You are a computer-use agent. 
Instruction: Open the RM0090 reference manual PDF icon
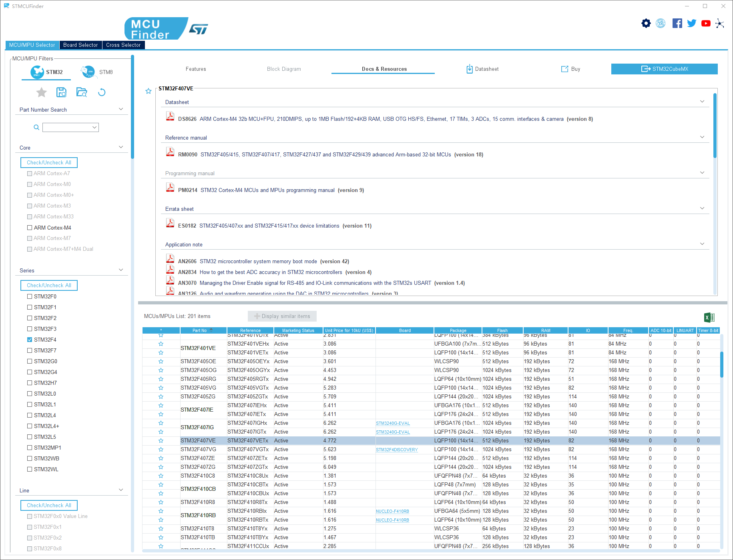click(170, 152)
